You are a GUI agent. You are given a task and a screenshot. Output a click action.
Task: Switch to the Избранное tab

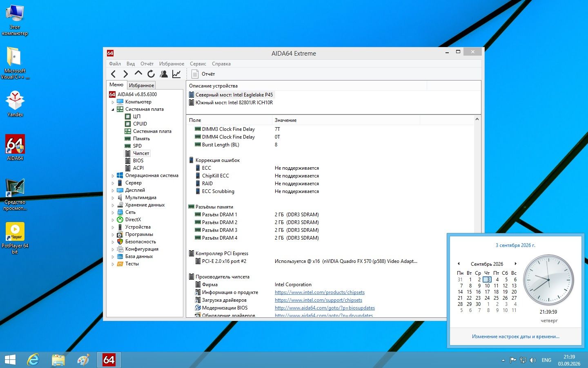pyautogui.click(x=141, y=85)
